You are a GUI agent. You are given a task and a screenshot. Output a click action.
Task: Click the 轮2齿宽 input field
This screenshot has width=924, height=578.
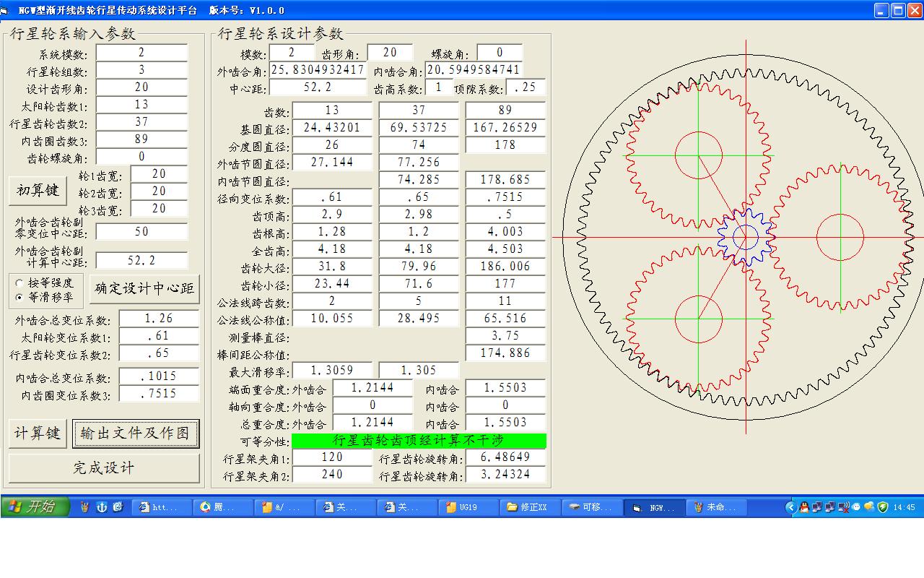click(x=159, y=191)
